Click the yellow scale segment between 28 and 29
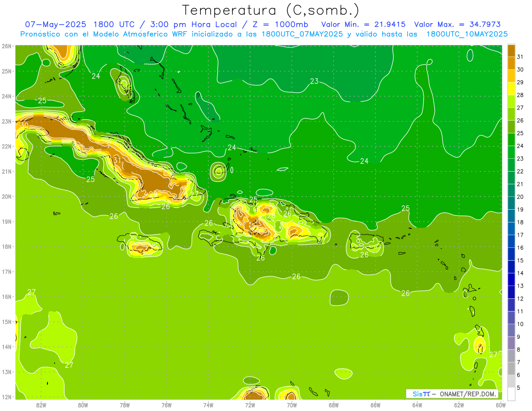This screenshot has width=532, height=411. (511, 89)
